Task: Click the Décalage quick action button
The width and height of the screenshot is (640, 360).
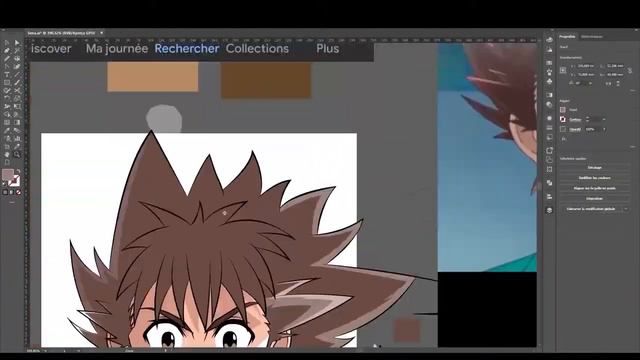Action: (595, 168)
